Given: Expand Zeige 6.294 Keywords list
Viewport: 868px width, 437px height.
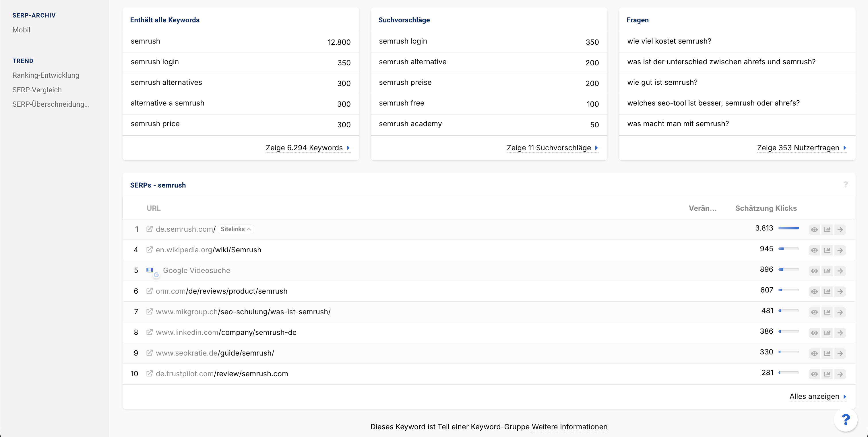Looking at the screenshot, I should point(308,148).
